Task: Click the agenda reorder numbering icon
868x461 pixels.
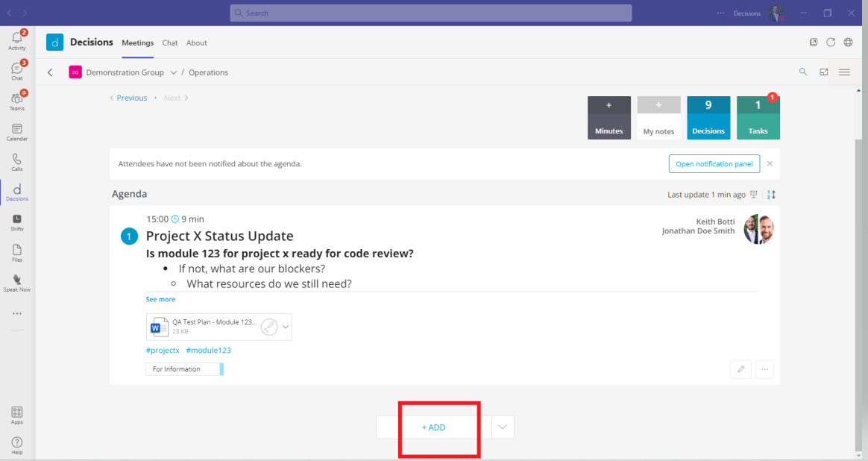Action: (x=772, y=195)
